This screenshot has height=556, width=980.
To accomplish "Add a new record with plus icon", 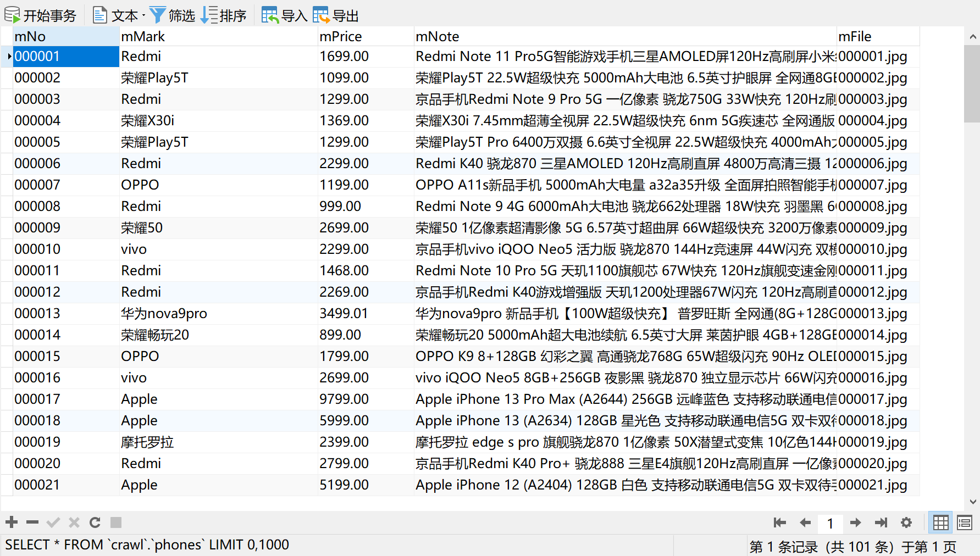I will (x=12, y=522).
